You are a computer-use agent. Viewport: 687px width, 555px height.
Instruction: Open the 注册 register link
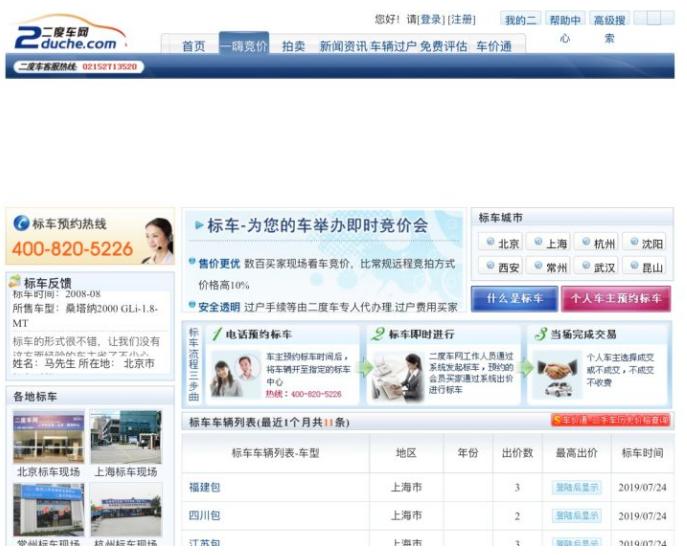click(x=461, y=20)
